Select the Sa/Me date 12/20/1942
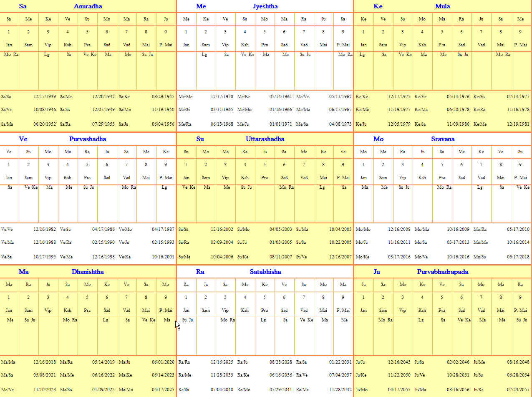This screenshot has height=397, width=532. [103, 96]
